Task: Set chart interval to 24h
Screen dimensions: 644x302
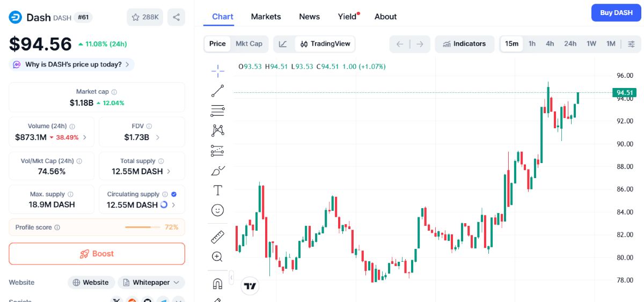Action: click(570, 44)
